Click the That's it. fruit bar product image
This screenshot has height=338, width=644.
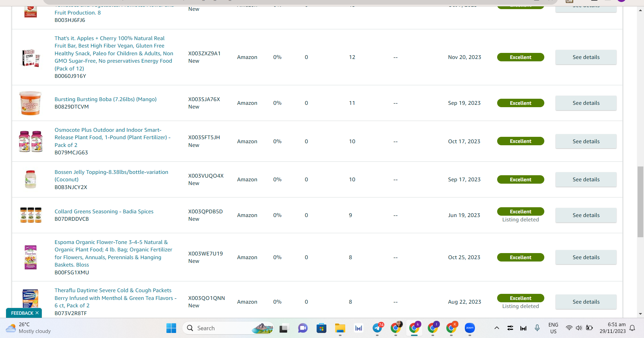(31, 58)
